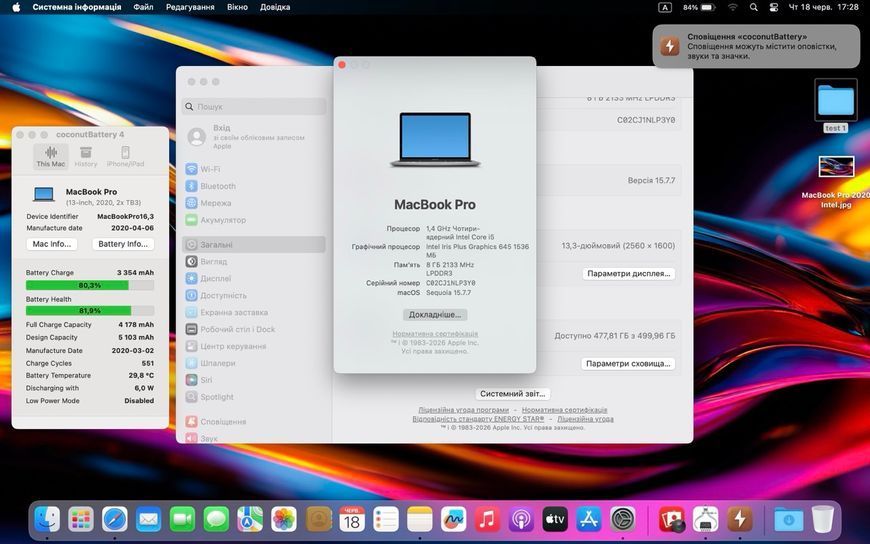Open Launchpad in the Dock
The height and width of the screenshot is (544, 870).
click(81, 520)
